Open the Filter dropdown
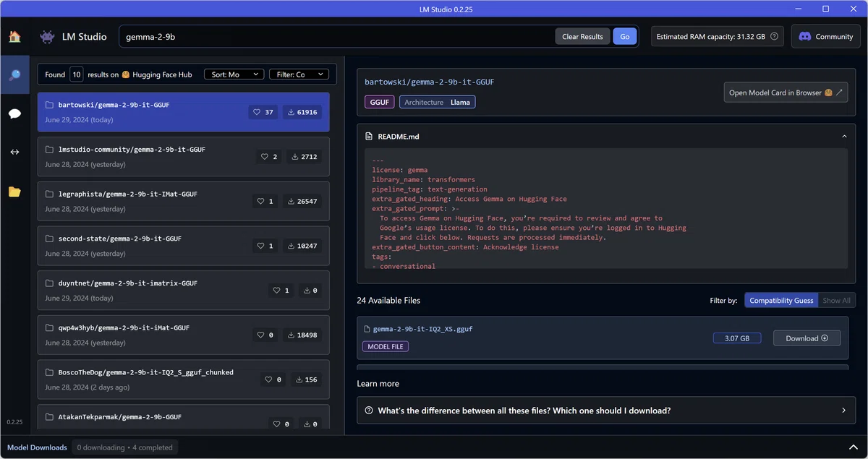The height and width of the screenshot is (459, 868). tap(299, 74)
